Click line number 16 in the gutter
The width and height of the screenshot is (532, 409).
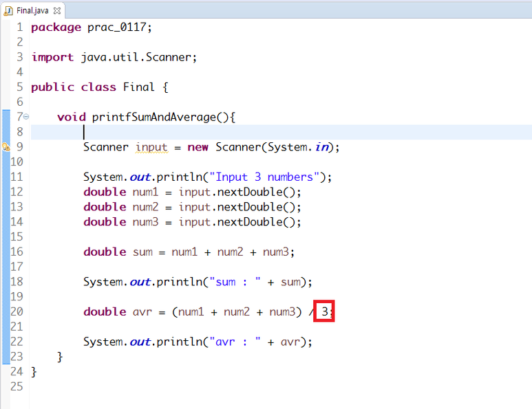click(x=17, y=252)
